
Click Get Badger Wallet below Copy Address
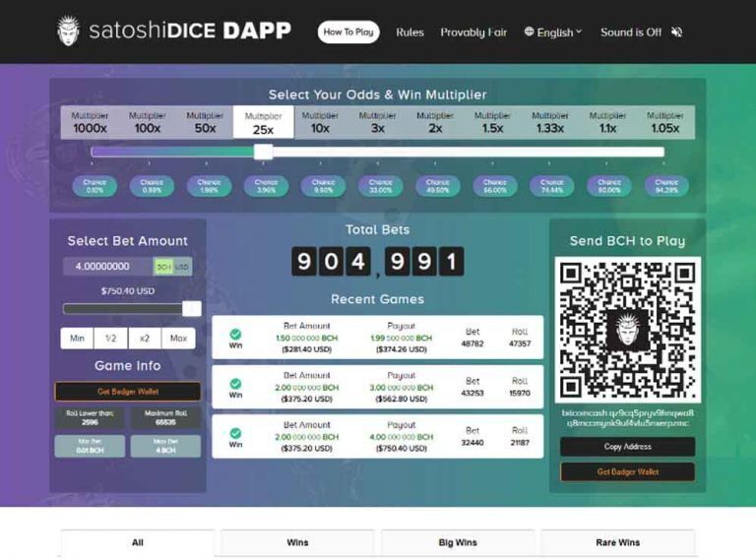point(627,471)
